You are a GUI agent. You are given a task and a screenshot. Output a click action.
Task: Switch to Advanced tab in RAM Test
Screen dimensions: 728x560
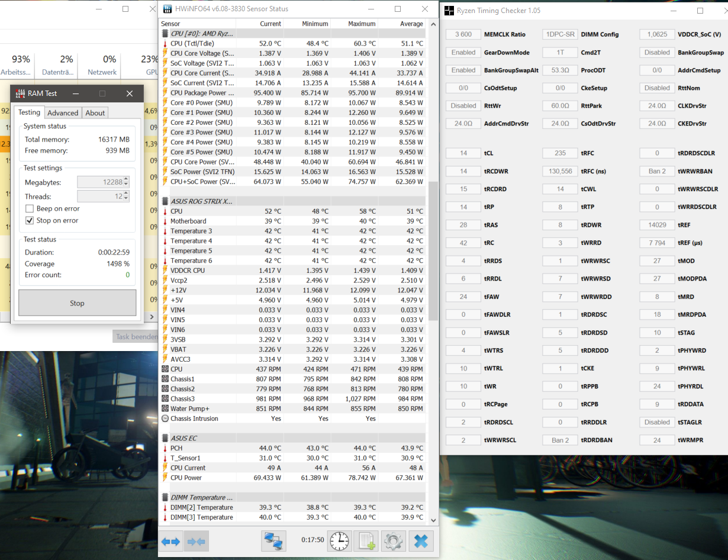[63, 112]
